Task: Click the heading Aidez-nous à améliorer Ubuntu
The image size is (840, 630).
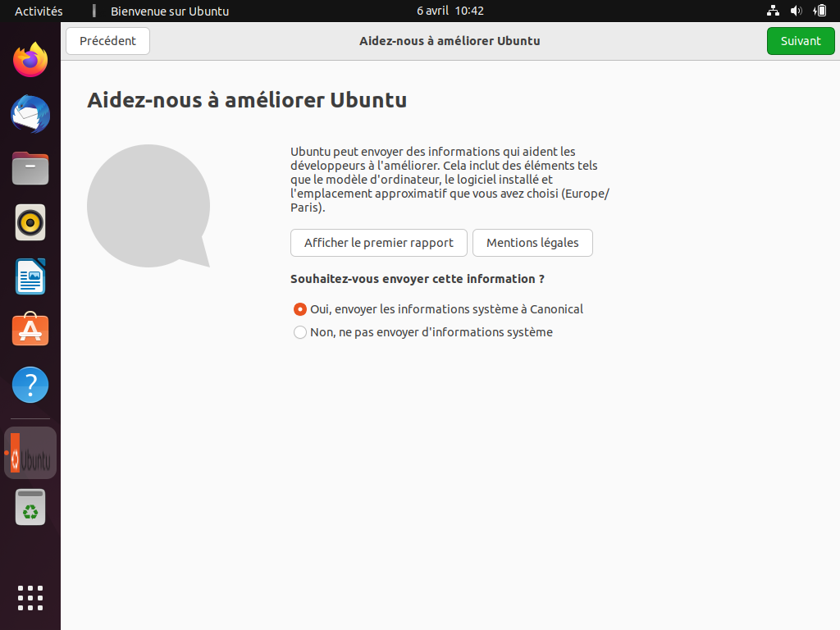Action: click(247, 100)
